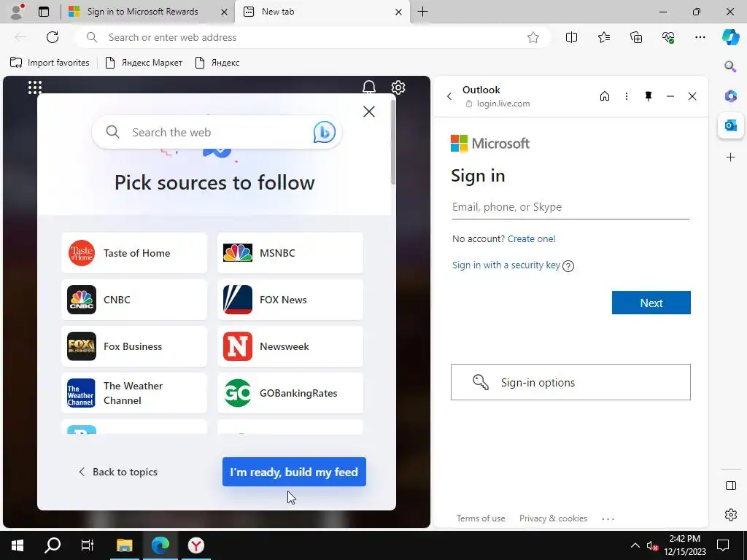Open the tab actions menu icon

[x=44, y=12]
